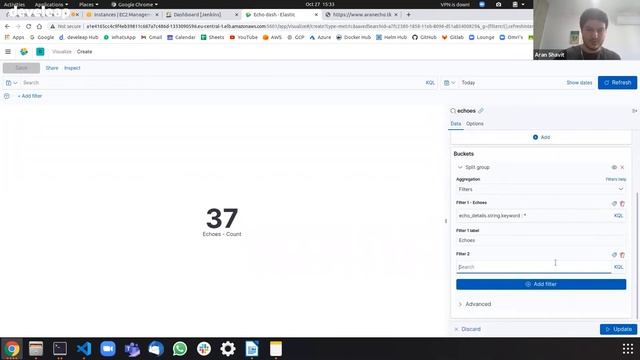640x360 pixels.
Task: Open the Share menu
Action: point(52,68)
